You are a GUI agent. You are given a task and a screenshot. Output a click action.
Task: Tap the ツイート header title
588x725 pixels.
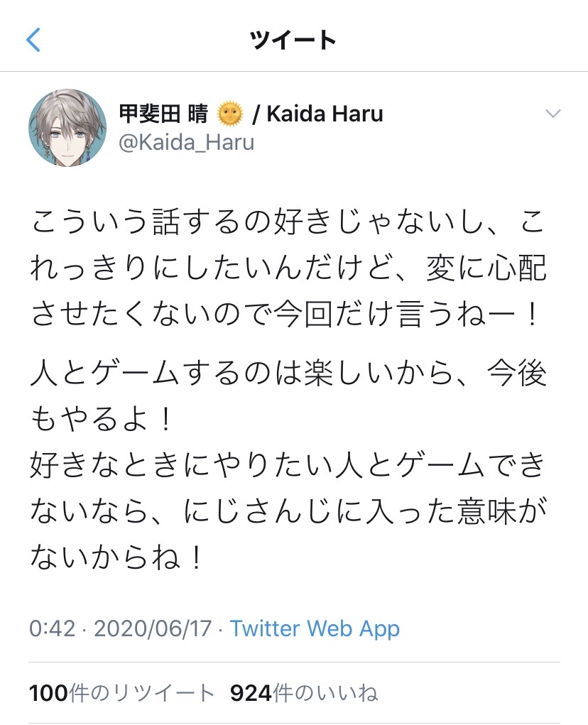[x=293, y=40]
